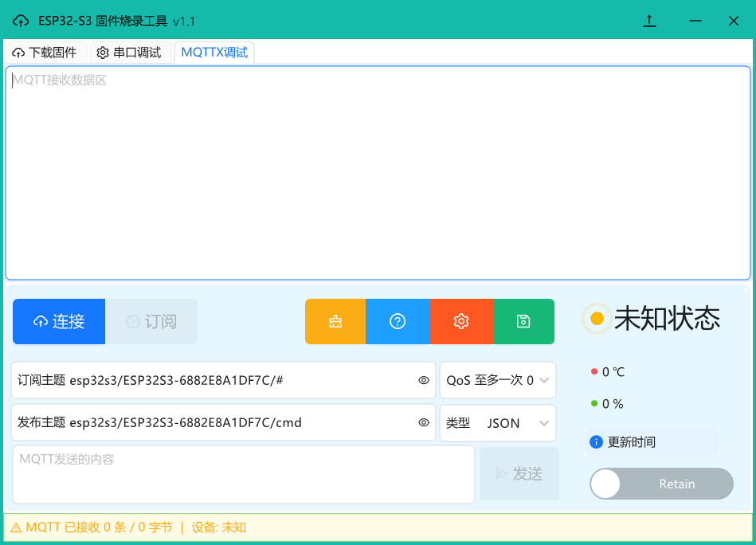Click the cloud upload app icon in title bar
The image size is (756, 545).
point(20,22)
